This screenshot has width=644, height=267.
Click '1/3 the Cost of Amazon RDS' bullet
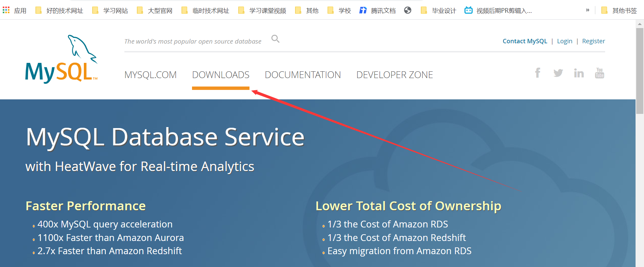[x=388, y=224]
